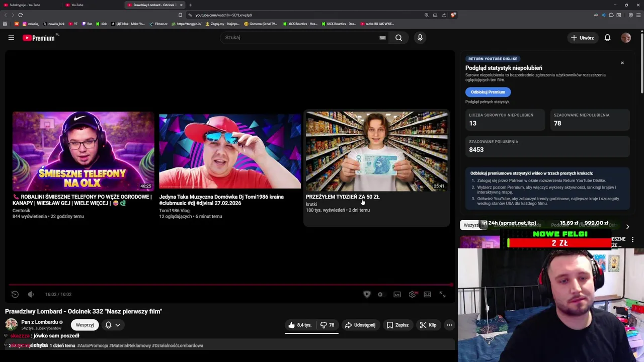Open the Filman.cc bookmark
This screenshot has height=362, width=644.
click(158, 24)
